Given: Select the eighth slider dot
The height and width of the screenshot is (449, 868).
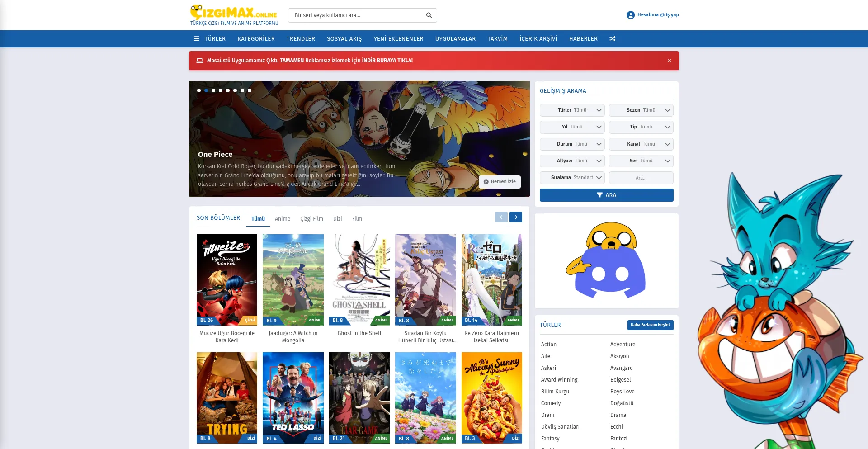Looking at the screenshot, I should coord(250,90).
